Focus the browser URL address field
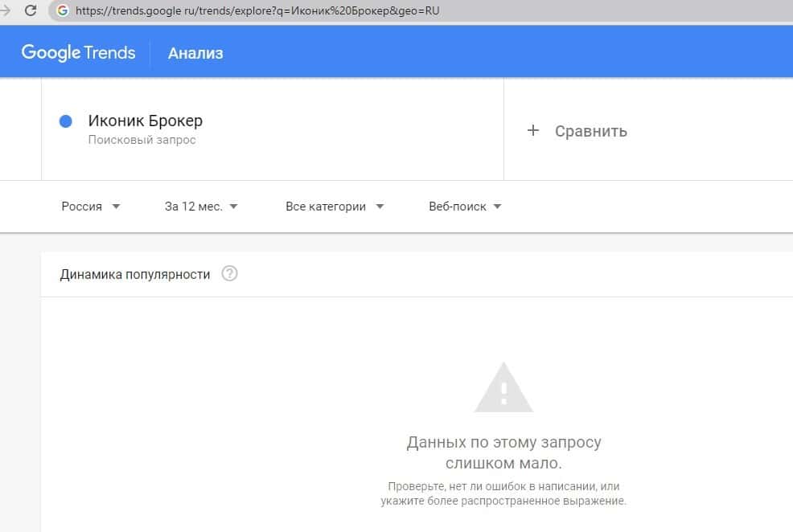Image resolution: width=793 pixels, height=532 pixels. coord(257,11)
